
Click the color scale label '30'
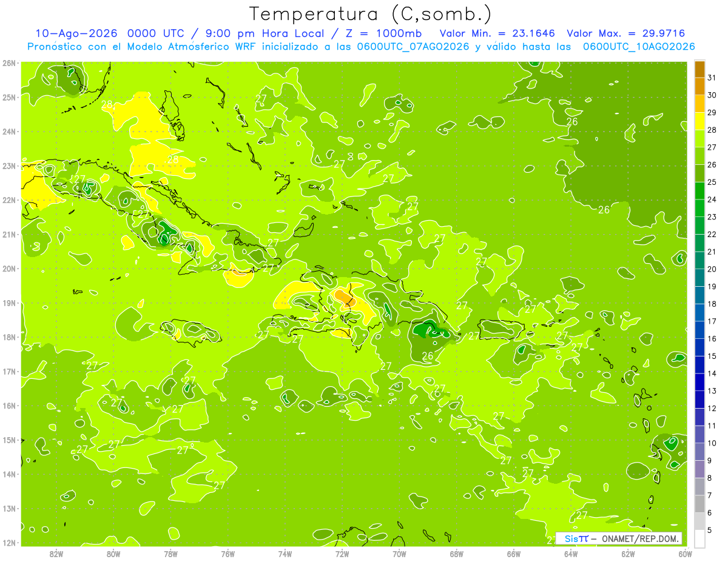tap(712, 95)
